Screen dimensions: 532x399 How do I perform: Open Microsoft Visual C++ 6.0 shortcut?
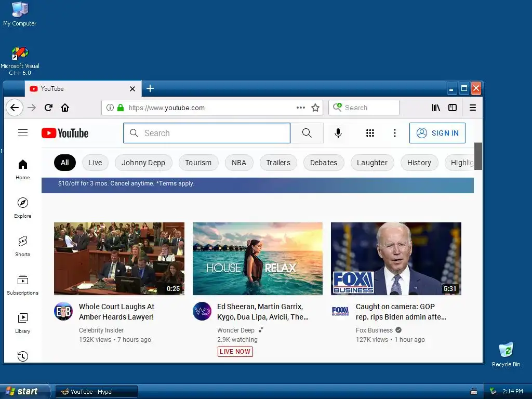[20, 61]
